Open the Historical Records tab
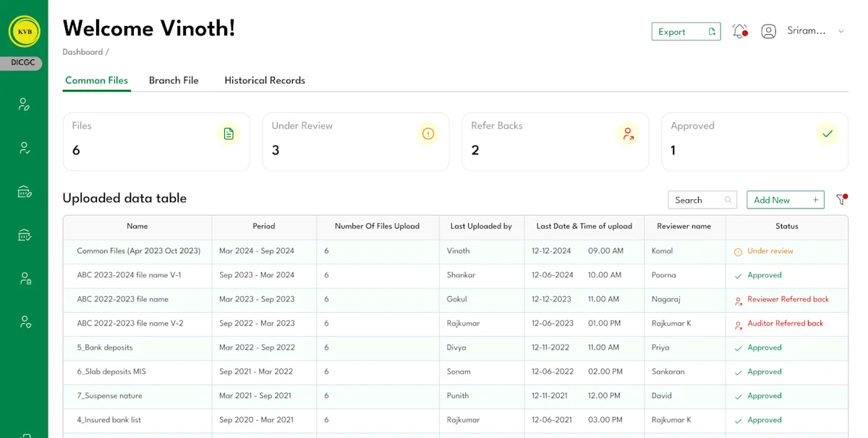 click(x=265, y=80)
